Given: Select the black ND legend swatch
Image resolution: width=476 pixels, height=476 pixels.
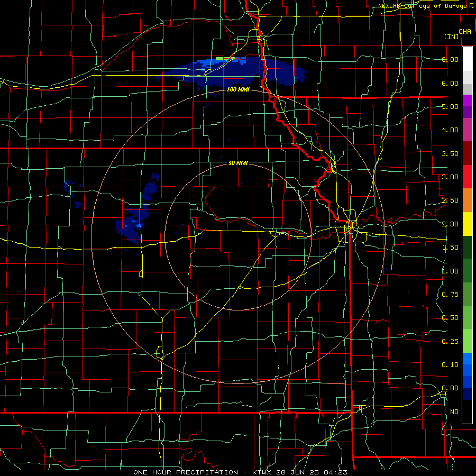Looking at the screenshot, I should [467, 411].
